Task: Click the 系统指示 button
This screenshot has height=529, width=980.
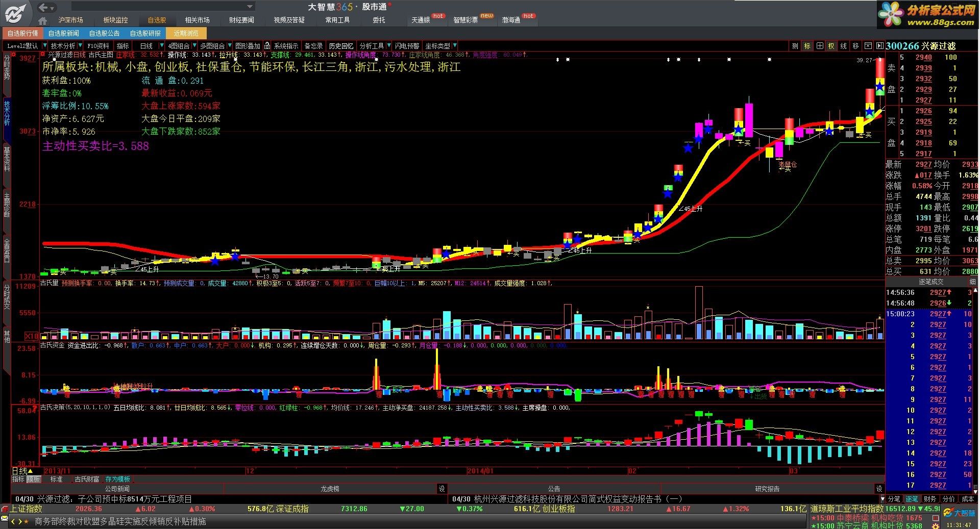Action: pyautogui.click(x=286, y=46)
